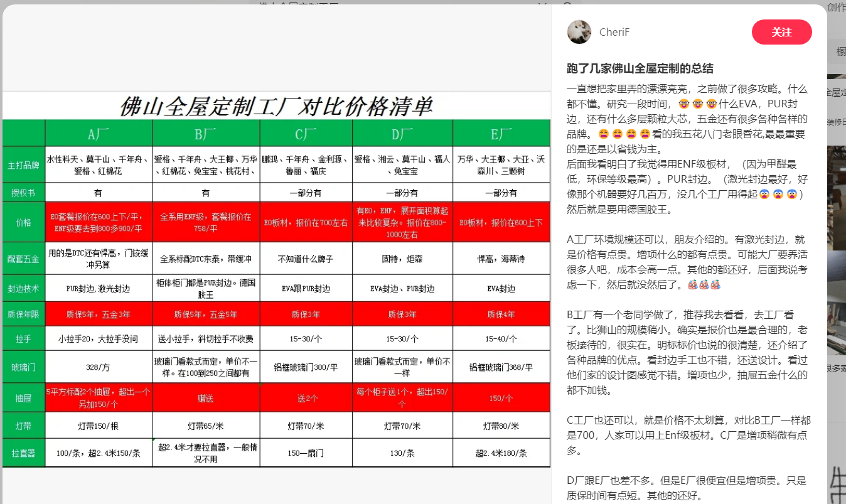Open CheriF's profile avatar
Image resolution: width=846 pixels, height=504 pixels.
(579, 32)
